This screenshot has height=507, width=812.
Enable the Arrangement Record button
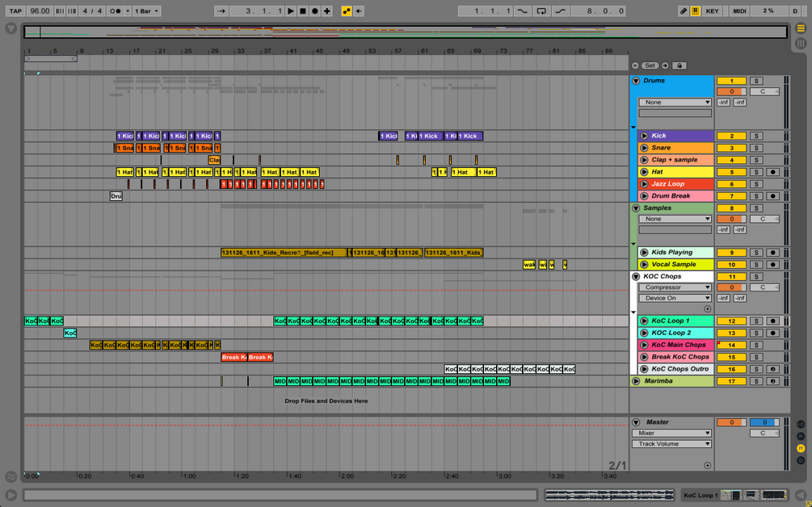click(314, 10)
